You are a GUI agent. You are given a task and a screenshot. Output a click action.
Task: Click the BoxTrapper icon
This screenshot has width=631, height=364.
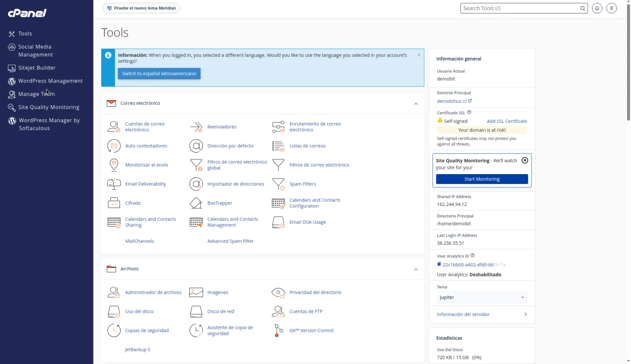pyautogui.click(x=196, y=203)
